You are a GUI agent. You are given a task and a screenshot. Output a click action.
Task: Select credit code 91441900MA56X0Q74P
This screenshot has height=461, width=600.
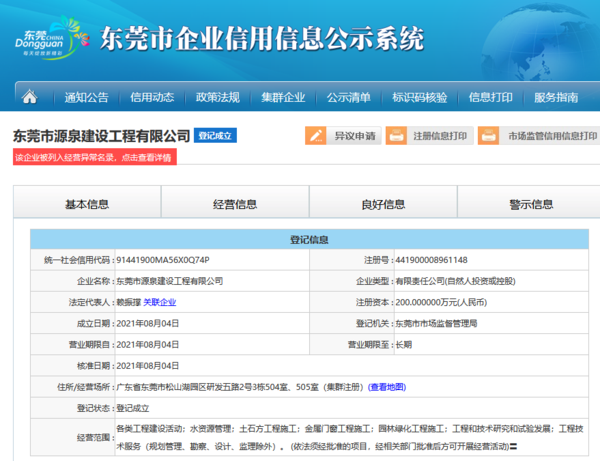pos(163,260)
